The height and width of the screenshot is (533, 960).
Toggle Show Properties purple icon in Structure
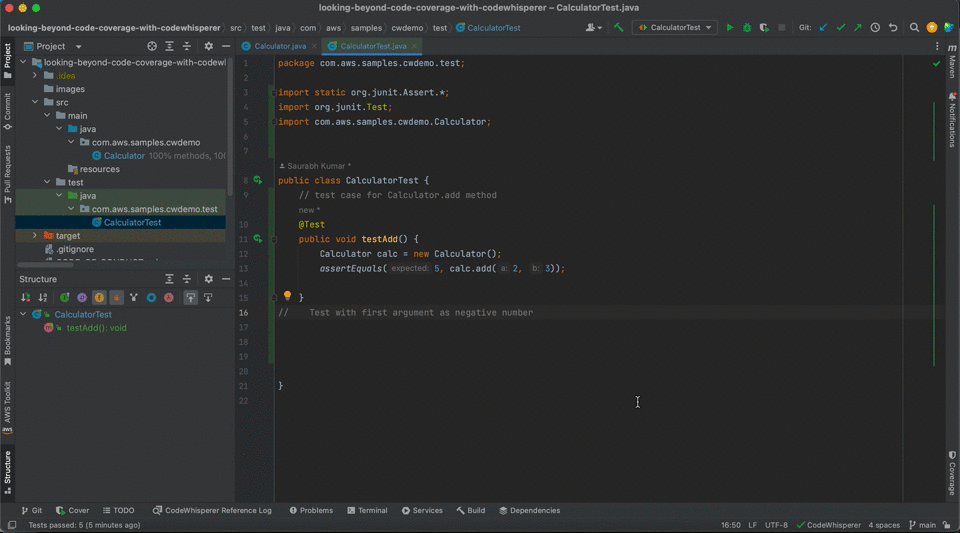coord(82,297)
